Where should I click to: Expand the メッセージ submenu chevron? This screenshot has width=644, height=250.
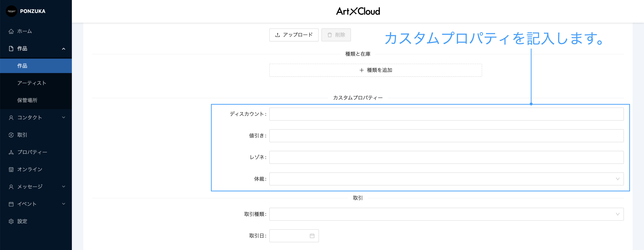63,187
